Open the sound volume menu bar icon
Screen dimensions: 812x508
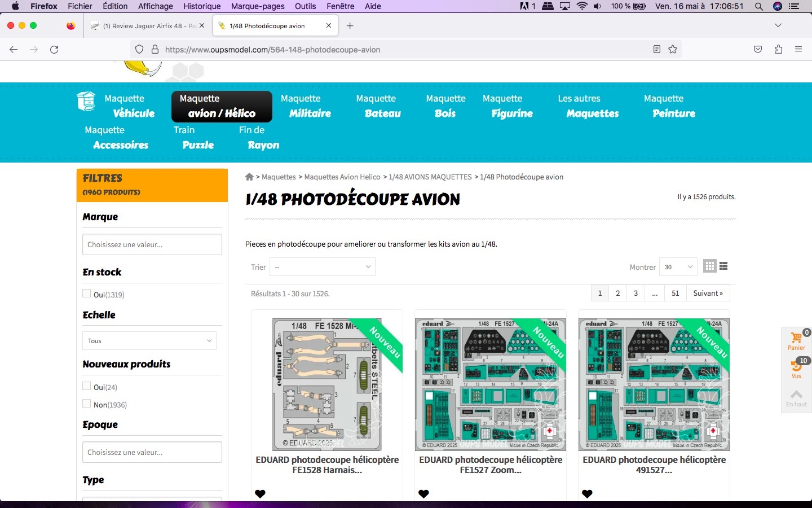[598, 6]
